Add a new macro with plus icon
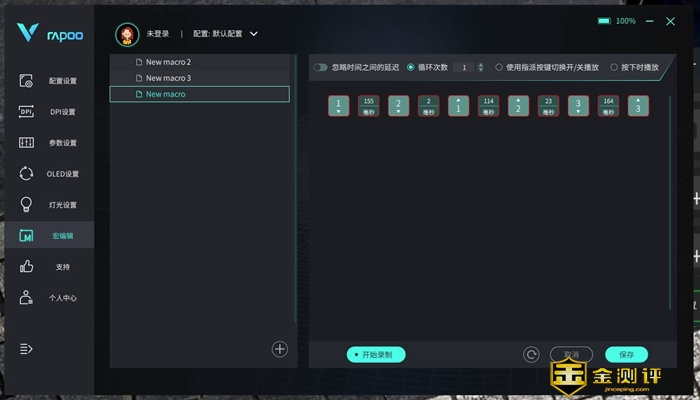Viewport: 700px width, 400px height. point(280,349)
